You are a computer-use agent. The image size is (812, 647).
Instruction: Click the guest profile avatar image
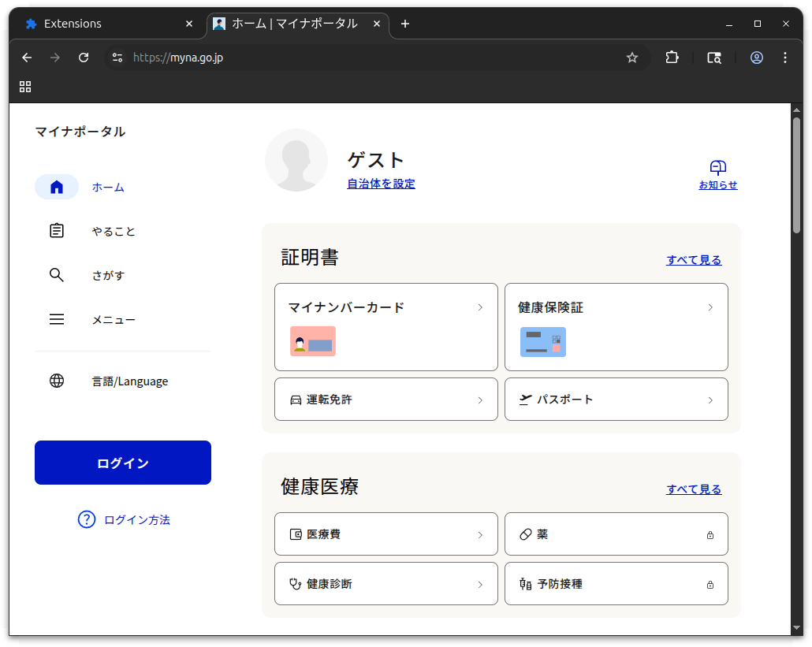click(x=296, y=160)
